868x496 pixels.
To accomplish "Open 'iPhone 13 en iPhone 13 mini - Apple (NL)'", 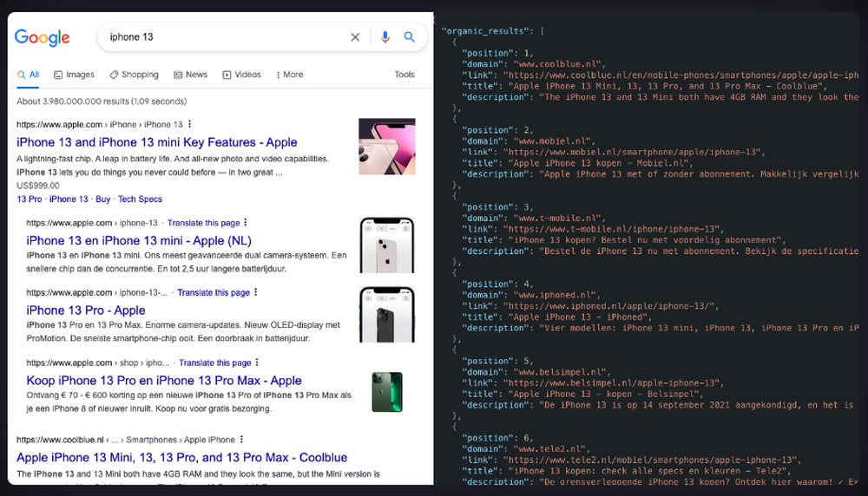I will click(139, 240).
